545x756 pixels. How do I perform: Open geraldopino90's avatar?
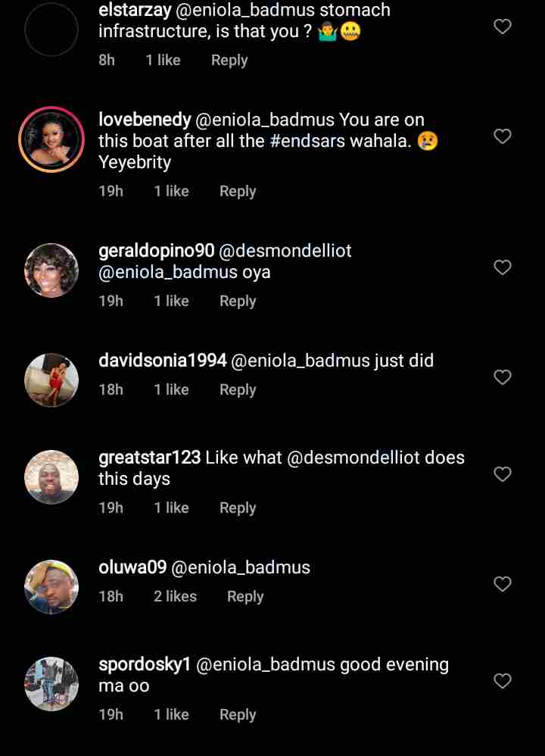pos(51,270)
